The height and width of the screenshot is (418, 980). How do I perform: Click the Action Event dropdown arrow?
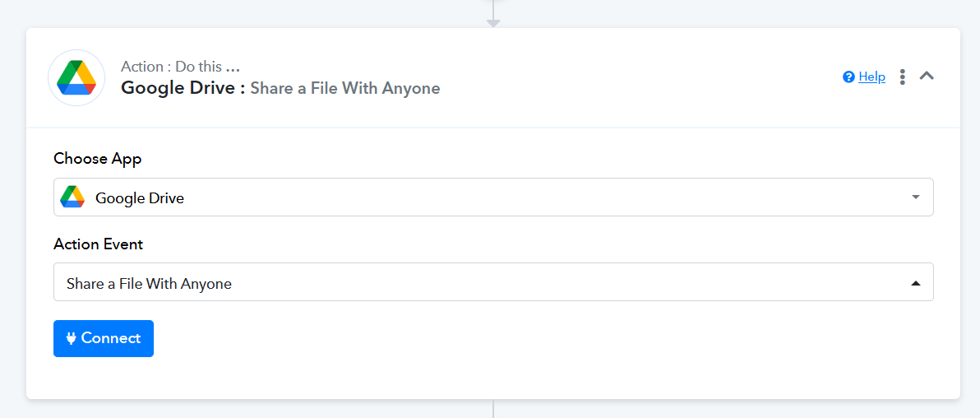pos(916,284)
